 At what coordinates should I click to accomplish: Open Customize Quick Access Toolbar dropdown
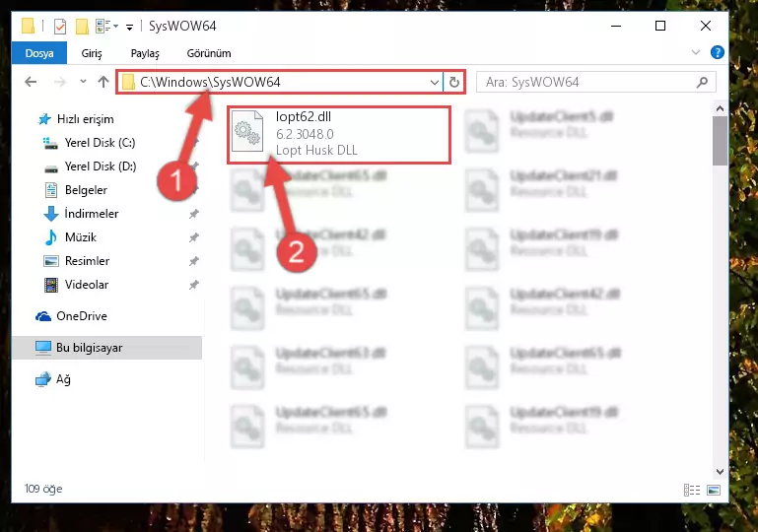(129, 27)
